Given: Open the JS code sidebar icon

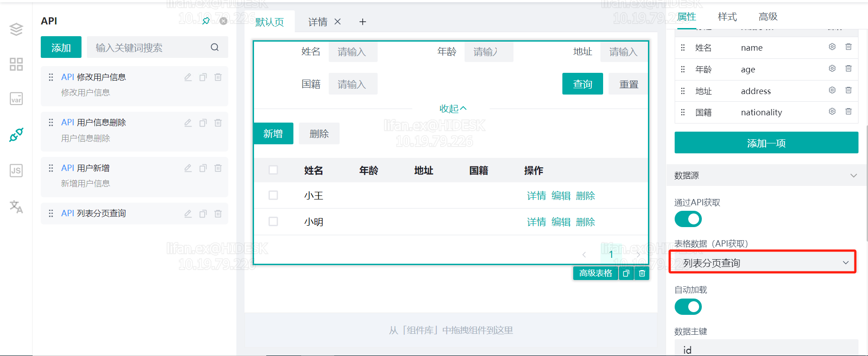Looking at the screenshot, I should (x=16, y=171).
